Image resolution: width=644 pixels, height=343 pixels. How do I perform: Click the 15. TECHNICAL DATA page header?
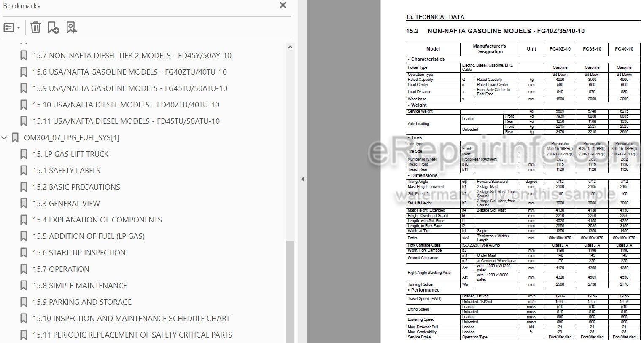pyautogui.click(x=435, y=17)
